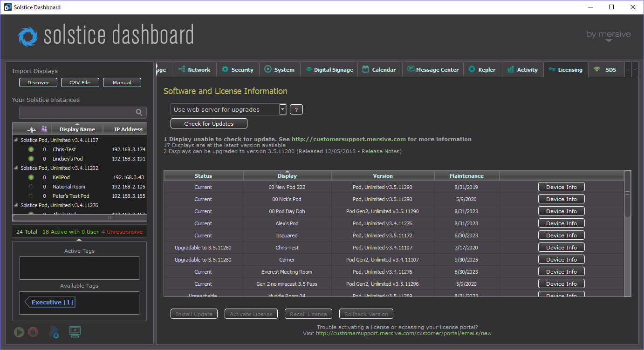Click Device Info for bsquared row
The height and width of the screenshot is (350, 644).
[562, 236]
